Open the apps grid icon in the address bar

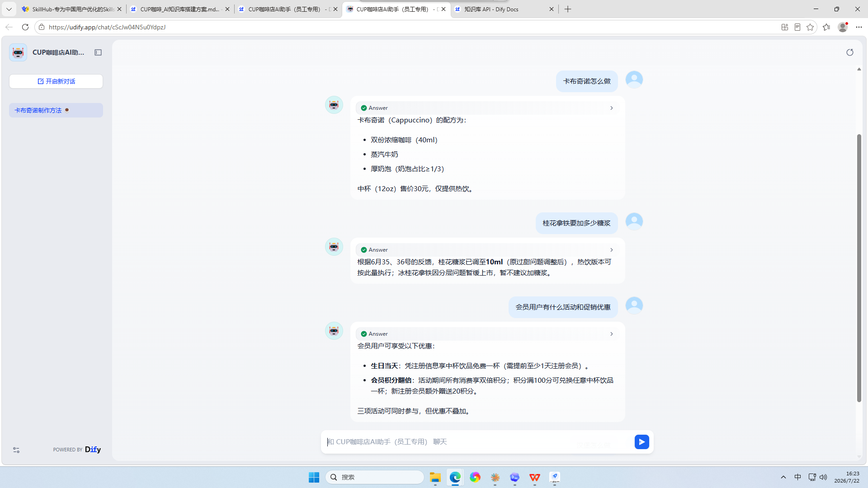point(785,27)
